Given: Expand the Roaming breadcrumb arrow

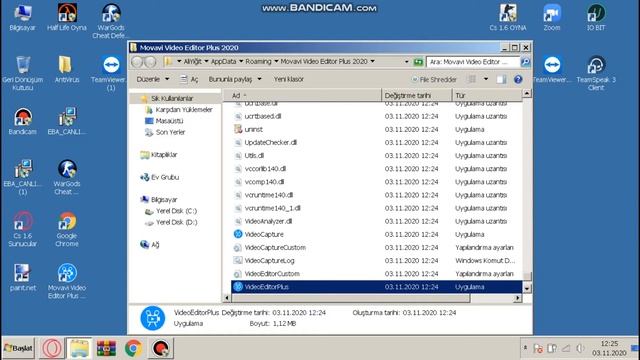Looking at the screenshot, I should (276, 61).
